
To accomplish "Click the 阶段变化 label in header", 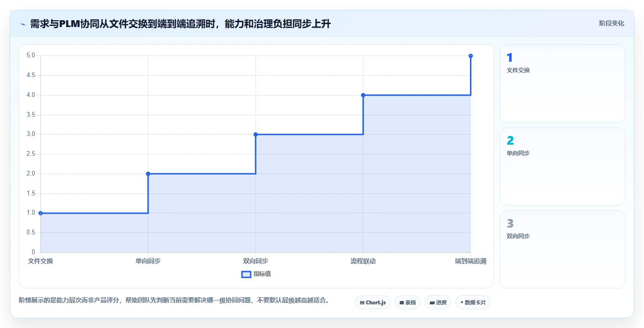I will (611, 23).
